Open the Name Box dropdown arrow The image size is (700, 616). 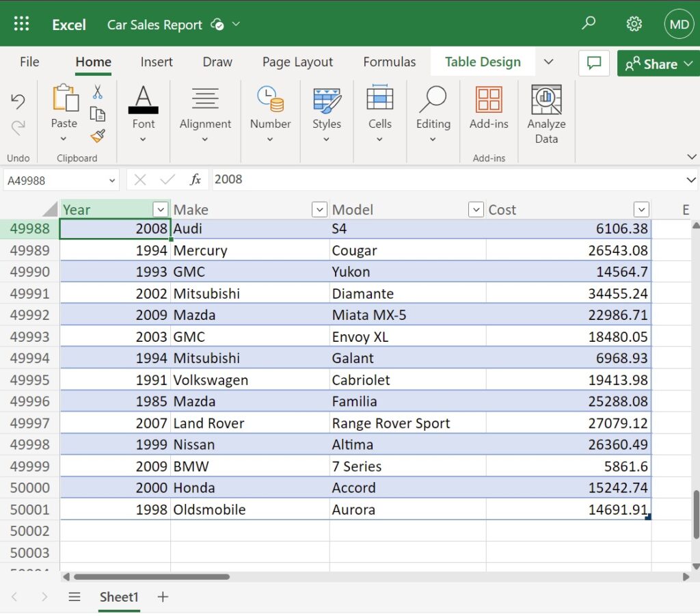tap(113, 179)
